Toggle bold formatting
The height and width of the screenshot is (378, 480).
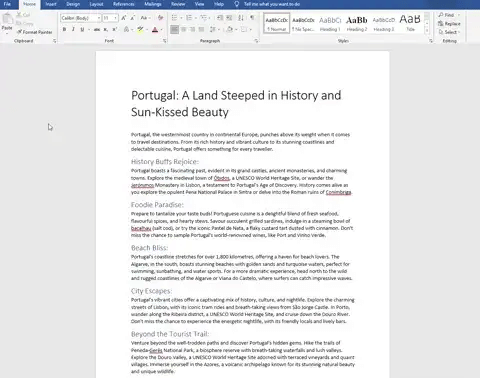[x=64, y=30]
